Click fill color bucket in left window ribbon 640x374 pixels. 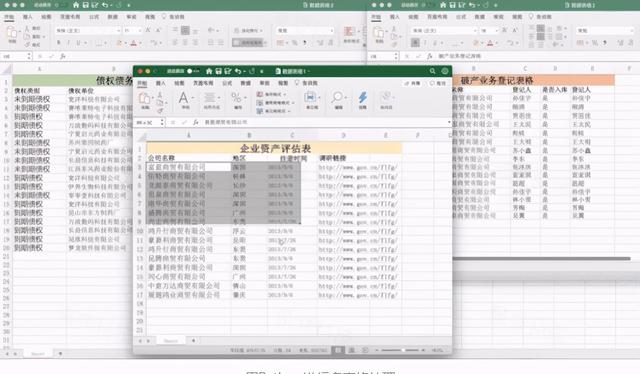click(119, 42)
